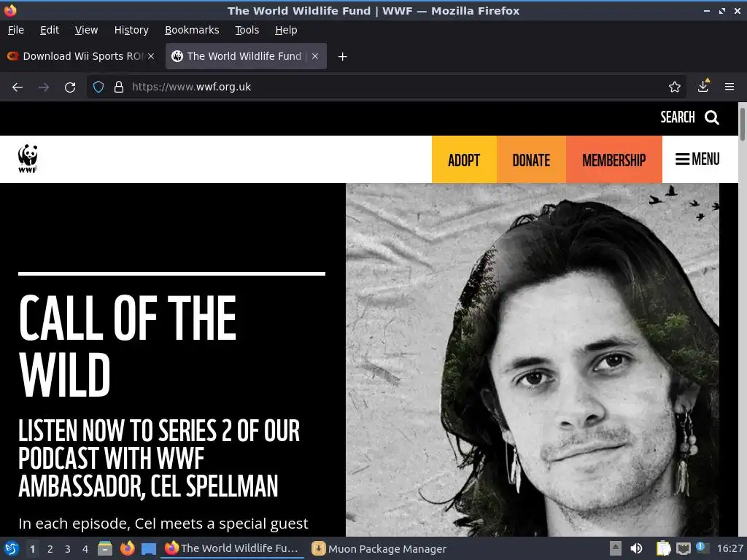Open the file manager from taskbar

(105, 548)
